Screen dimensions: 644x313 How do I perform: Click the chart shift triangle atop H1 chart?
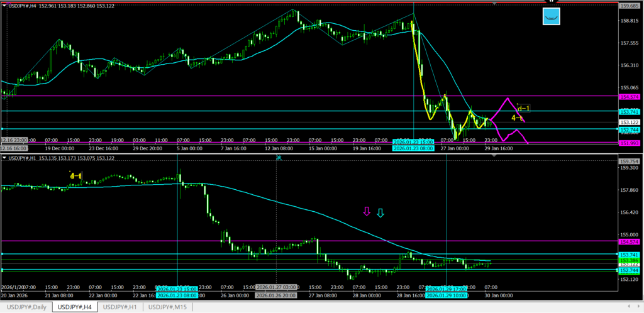495,156
